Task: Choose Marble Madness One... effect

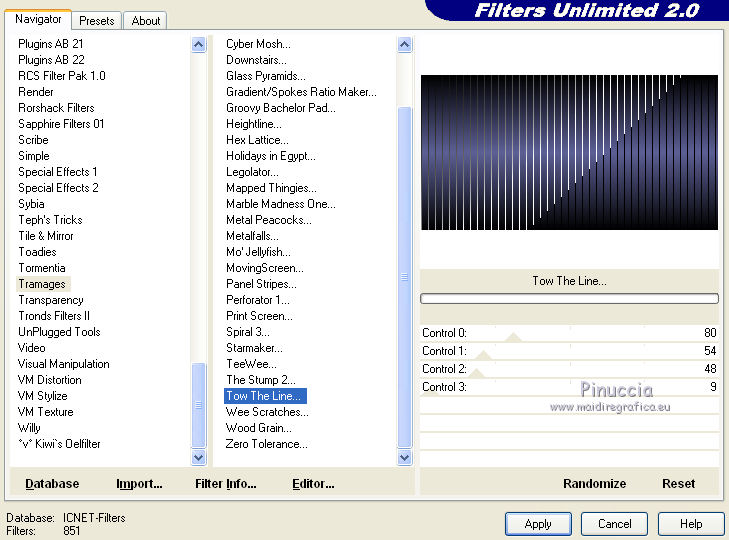Action: click(280, 204)
